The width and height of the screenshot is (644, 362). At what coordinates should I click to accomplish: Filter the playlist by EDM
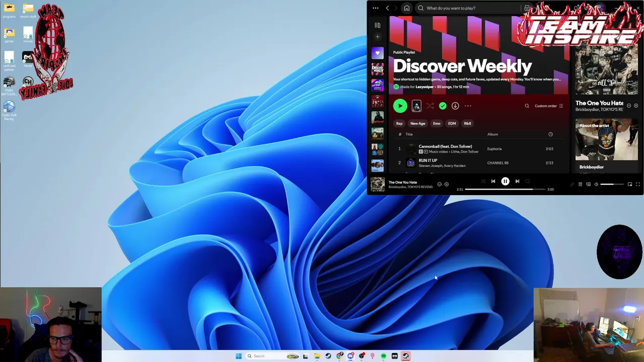coord(452,123)
